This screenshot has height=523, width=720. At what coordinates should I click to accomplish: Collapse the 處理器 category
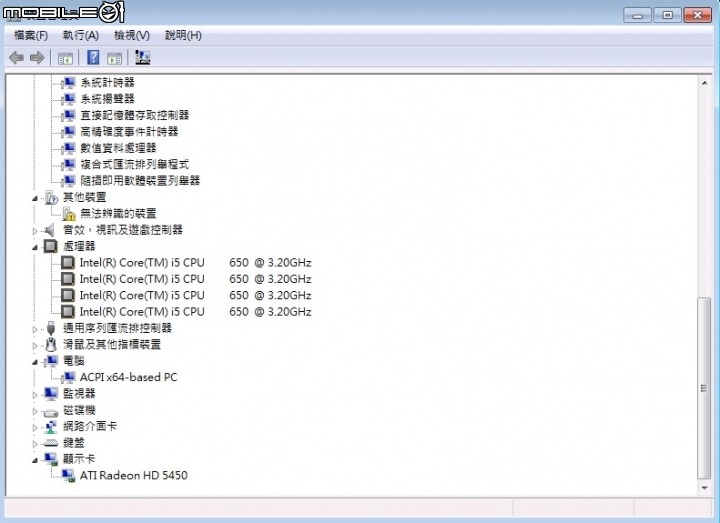click(x=35, y=247)
